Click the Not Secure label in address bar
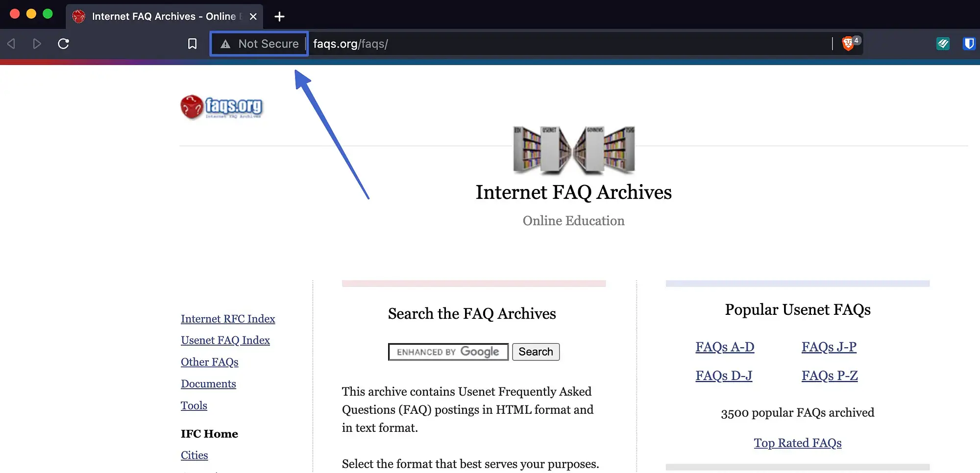980x473 pixels. (x=269, y=44)
